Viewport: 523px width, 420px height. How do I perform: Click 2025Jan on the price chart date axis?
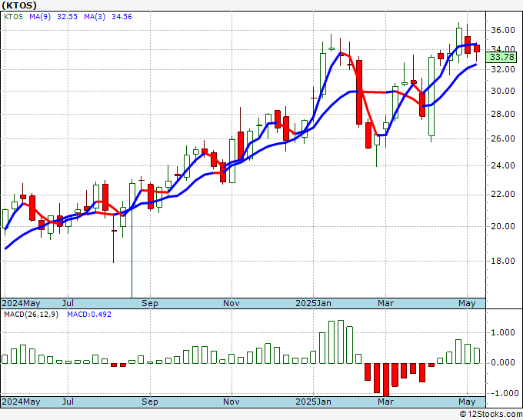coord(314,303)
